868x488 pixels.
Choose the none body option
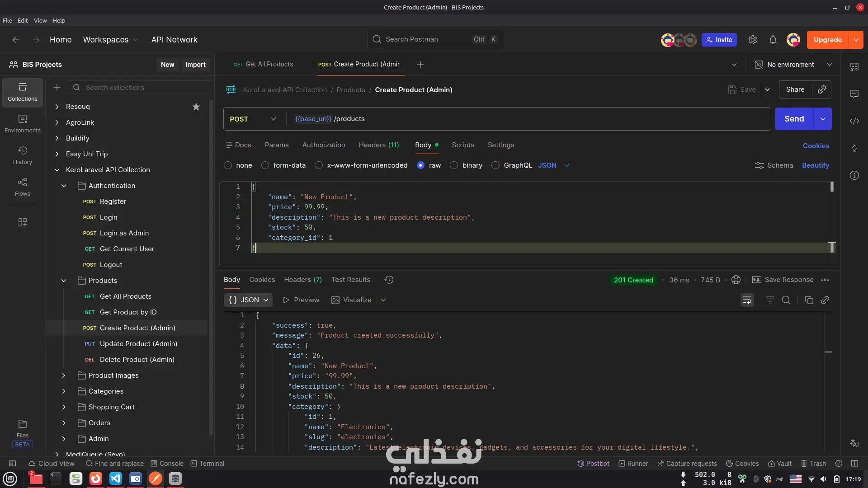228,165
